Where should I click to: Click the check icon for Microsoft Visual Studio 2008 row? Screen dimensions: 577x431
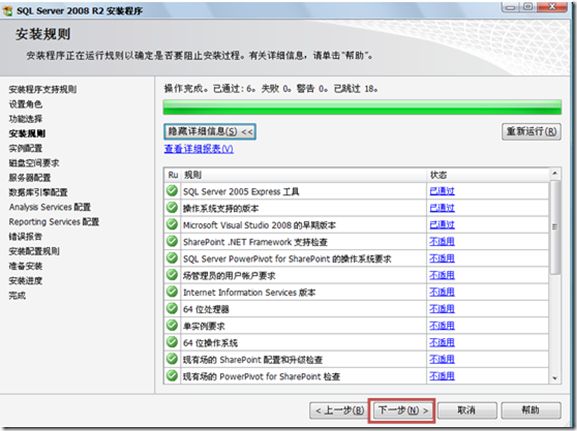[172, 225]
